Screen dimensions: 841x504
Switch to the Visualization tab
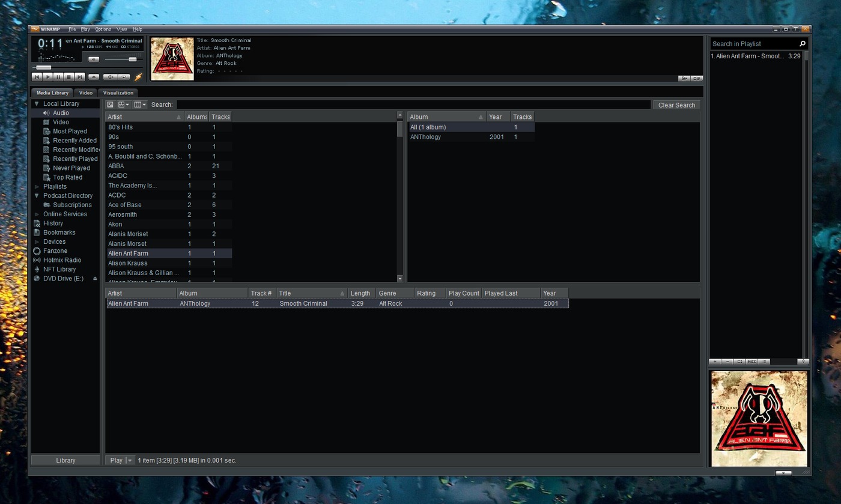[x=118, y=93]
